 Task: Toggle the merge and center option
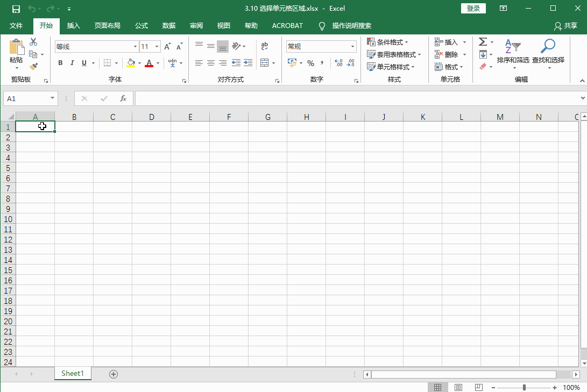(265, 63)
